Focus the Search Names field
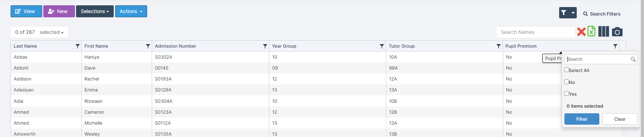Screen dimensions: 644x137 click(x=536, y=32)
